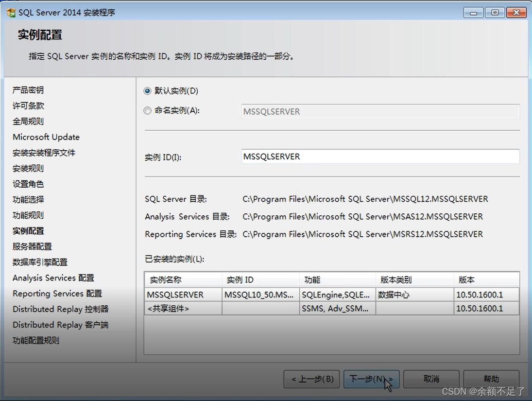532x401 pixels.
Task: Open help via the 帮助 button
Action: pyautogui.click(x=492, y=379)
